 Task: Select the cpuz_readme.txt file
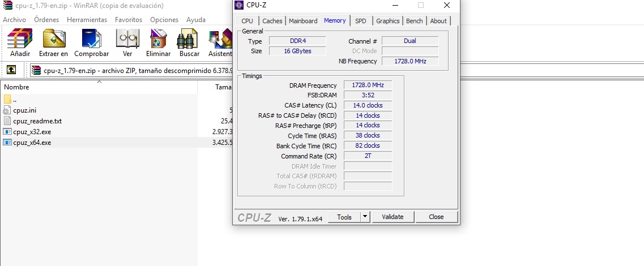[x=37, y=121]
